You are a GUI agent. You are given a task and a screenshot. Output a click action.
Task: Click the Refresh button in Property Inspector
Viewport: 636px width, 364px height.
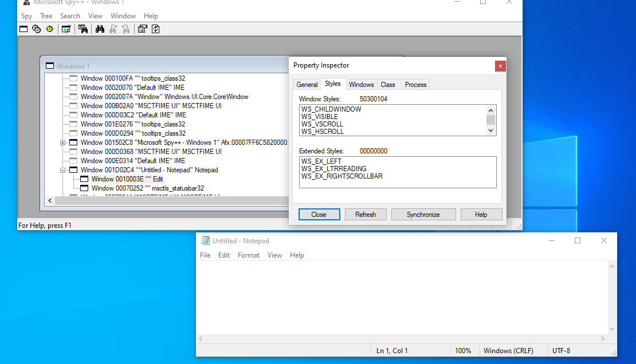point(366,215)
